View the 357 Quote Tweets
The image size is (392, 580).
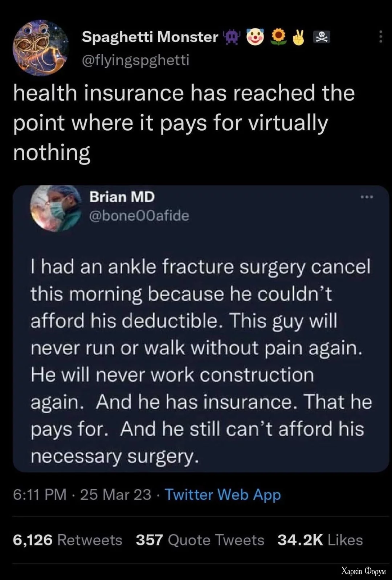(200, 540)
